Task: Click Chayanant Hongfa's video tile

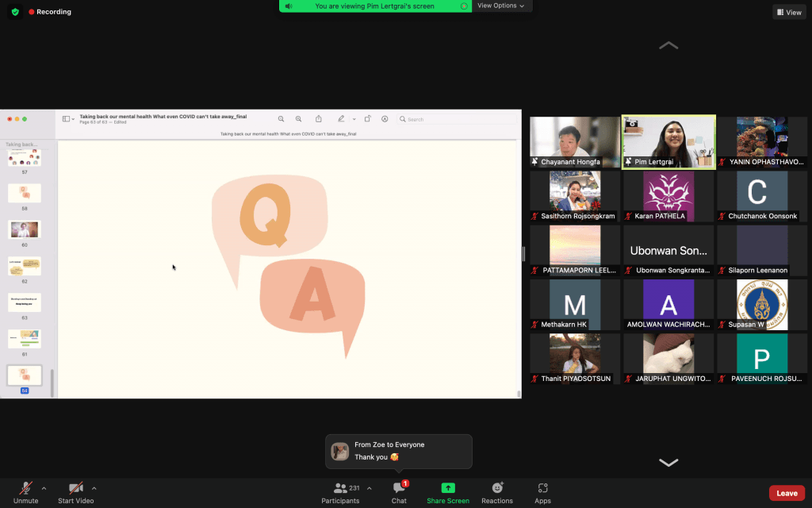Action: click(575, 142)
